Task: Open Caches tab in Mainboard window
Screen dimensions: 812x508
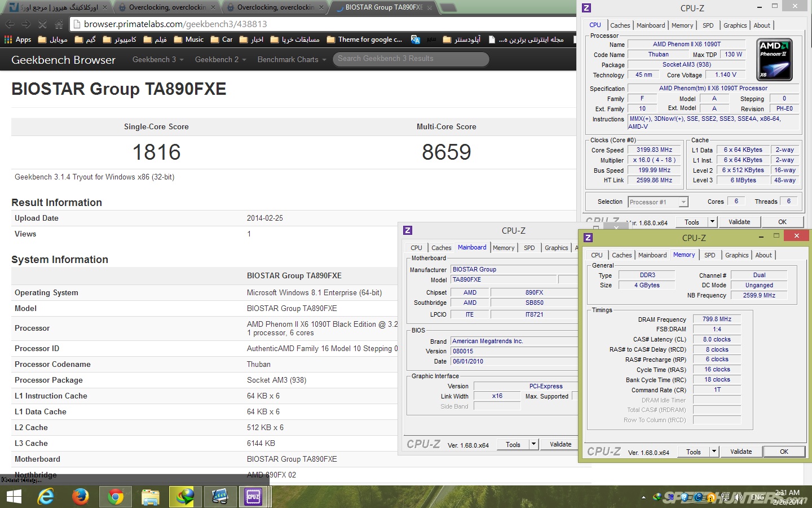Action: [442, 248]
